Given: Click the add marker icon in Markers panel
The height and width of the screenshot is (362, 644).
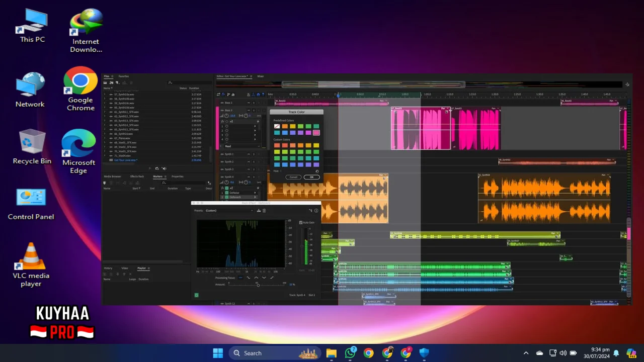Looking at the screenshot, I should (x=104, y=183).
